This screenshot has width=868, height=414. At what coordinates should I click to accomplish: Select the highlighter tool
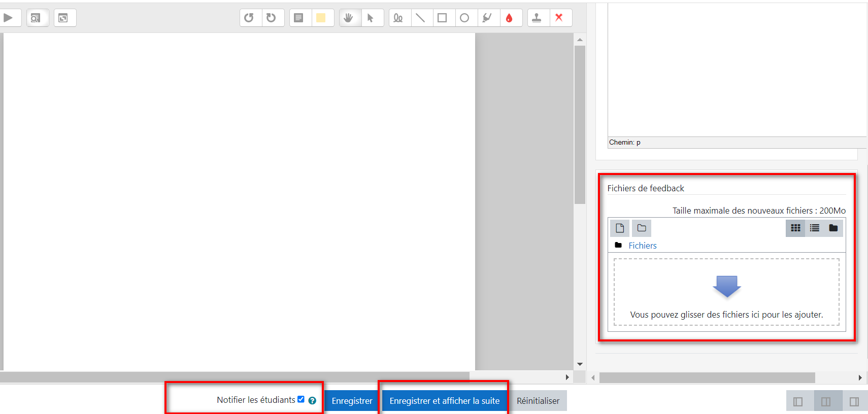pos(487,18)
